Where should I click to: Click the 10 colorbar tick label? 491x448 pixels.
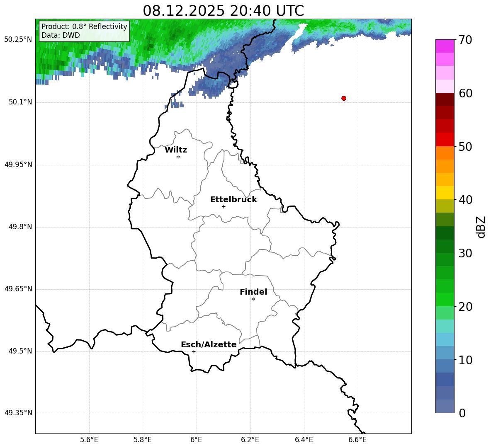tap(466, 360)
